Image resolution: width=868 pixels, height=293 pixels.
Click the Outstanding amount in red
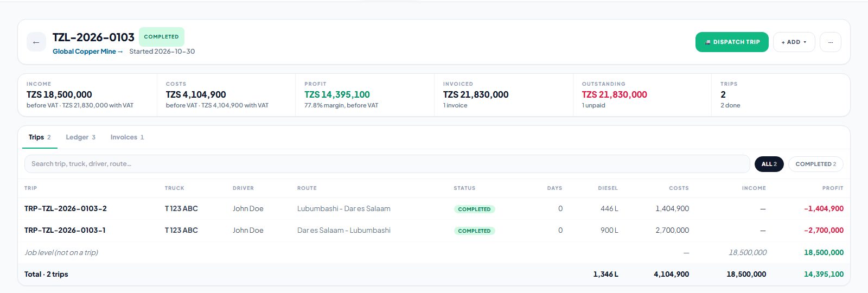615,94
